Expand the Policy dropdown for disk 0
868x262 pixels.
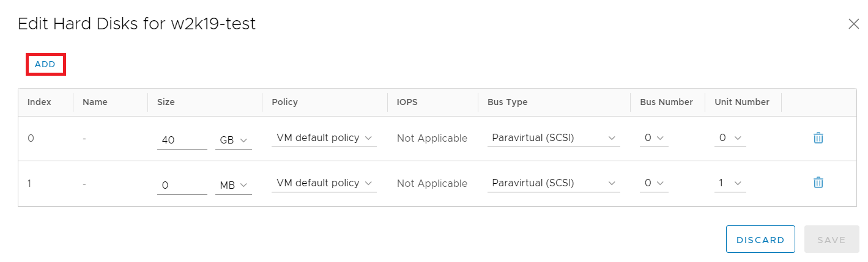point(324,138)
